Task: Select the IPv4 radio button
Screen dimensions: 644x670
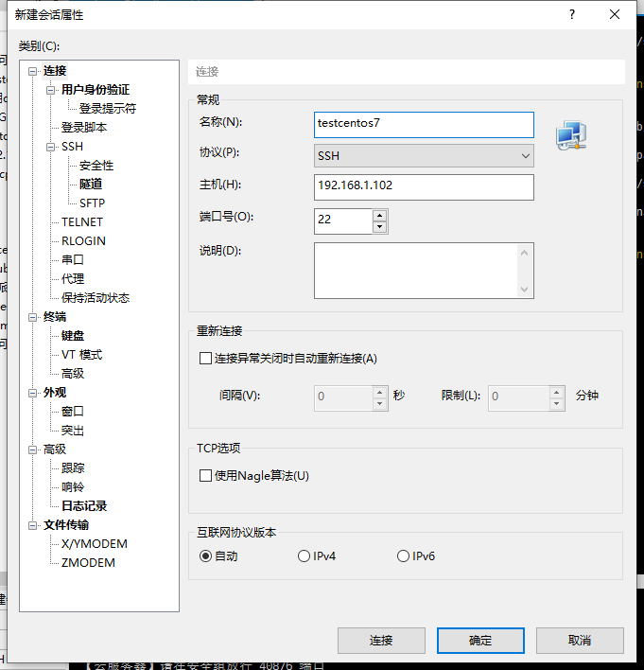Action: tap(304, 555)
